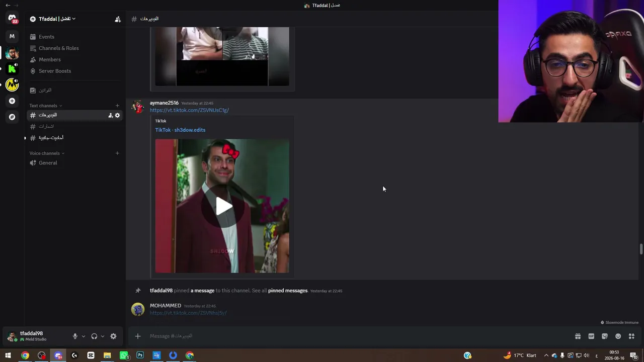
Task: Create a new voice channel with plus
Action: pyautogui.click(x=117, y=153)
